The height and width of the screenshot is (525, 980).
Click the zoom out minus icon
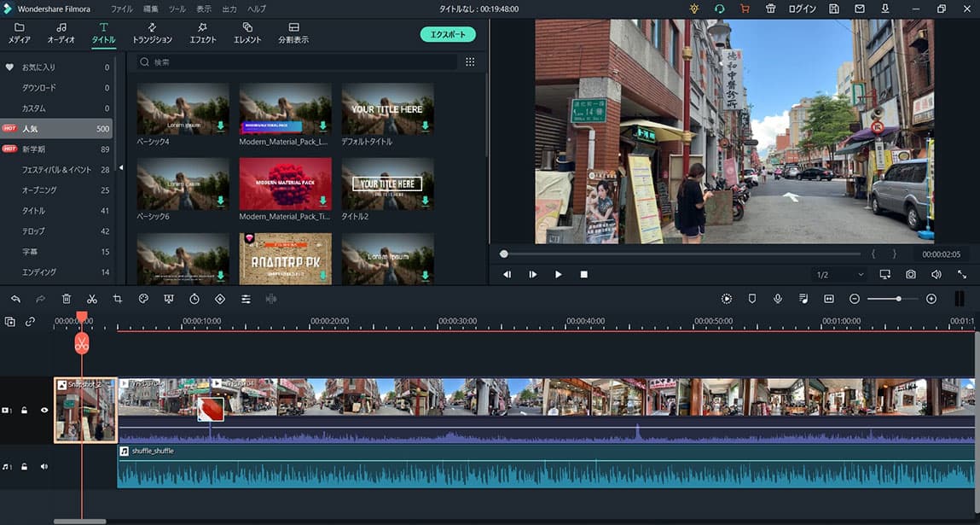(855, 299)
